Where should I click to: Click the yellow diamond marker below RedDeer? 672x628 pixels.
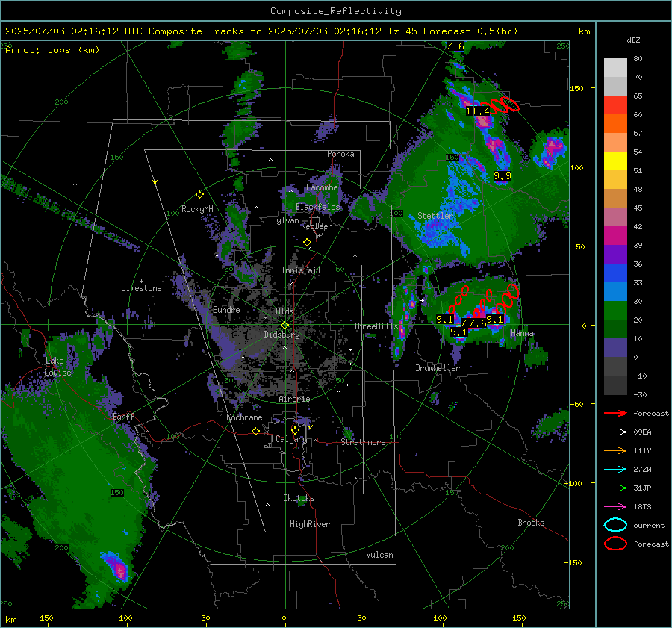[x=307, y=243]
